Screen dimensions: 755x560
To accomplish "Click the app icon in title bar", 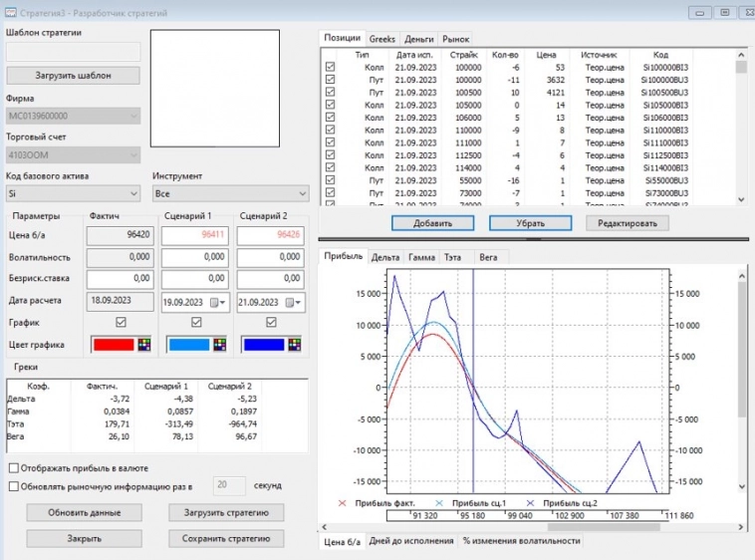I will (10, 12).
